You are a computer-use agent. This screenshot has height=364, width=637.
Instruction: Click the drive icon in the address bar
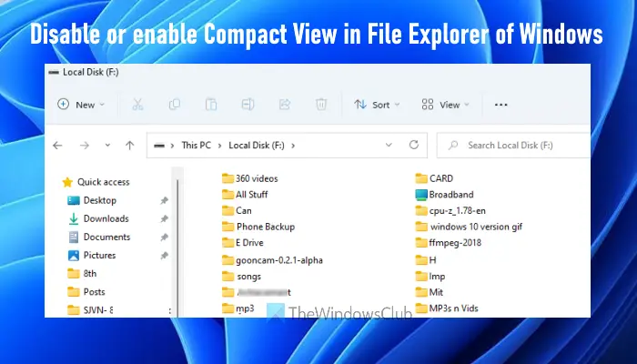[x=159, y=146]
